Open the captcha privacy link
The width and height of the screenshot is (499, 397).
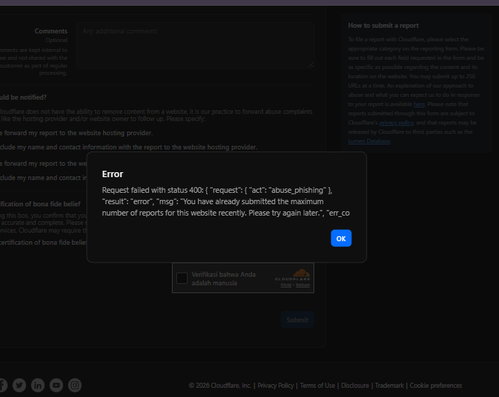click(286, 285)
